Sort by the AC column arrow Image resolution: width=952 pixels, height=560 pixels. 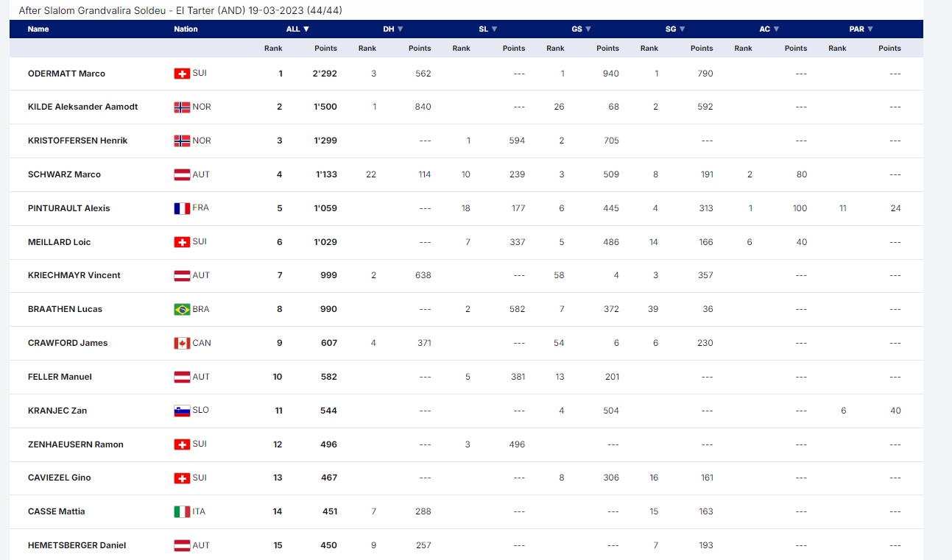click(x=776, y=29)
